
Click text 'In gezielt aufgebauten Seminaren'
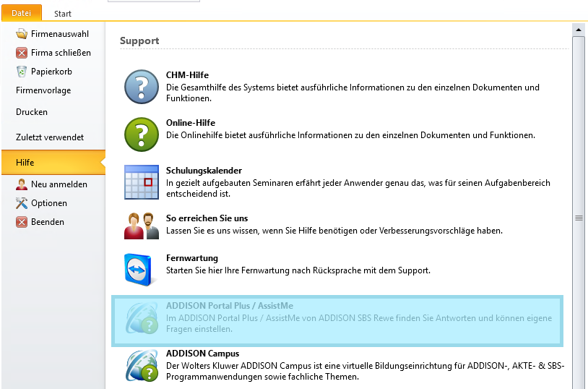[230, 183]
